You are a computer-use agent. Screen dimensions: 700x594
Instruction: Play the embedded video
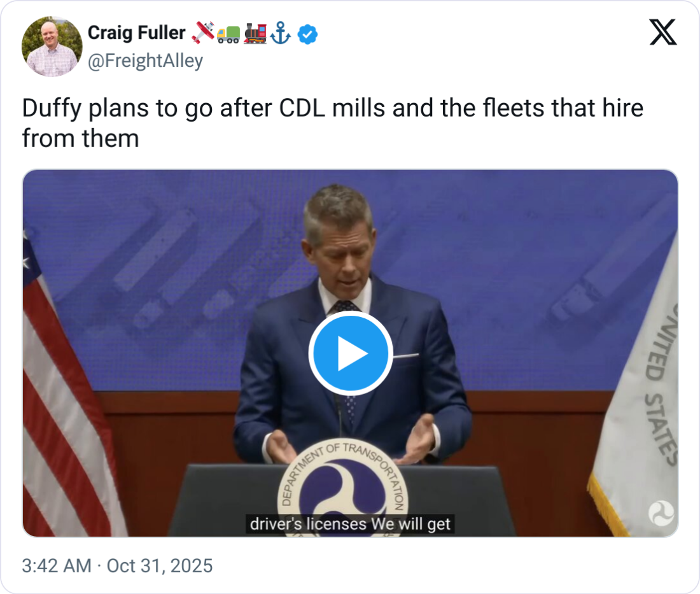coord(350,354)
